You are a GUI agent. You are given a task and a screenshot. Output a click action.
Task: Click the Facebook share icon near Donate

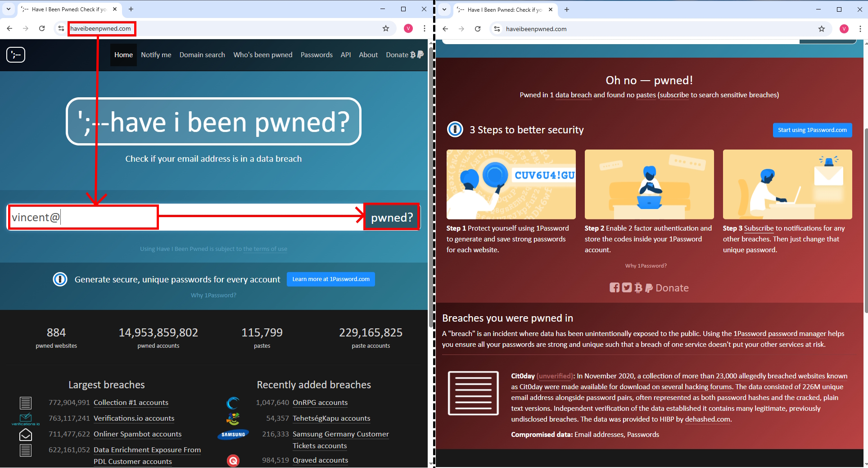614,288
